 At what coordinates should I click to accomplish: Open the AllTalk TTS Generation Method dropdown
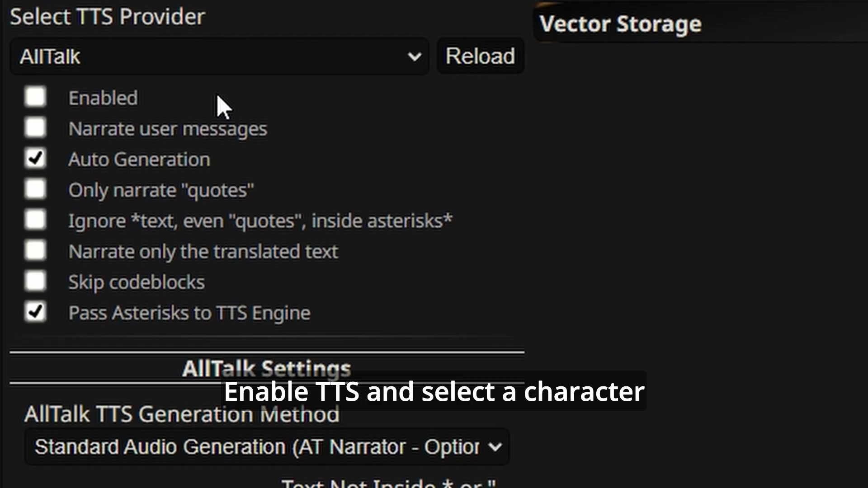pyautogui.click(x=267, y=446)
